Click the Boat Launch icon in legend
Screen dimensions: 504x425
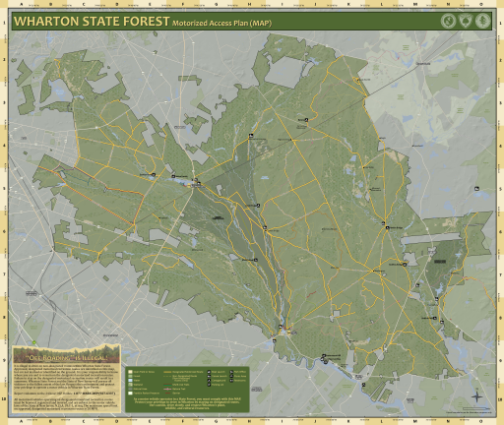click(x=209, y=372)
